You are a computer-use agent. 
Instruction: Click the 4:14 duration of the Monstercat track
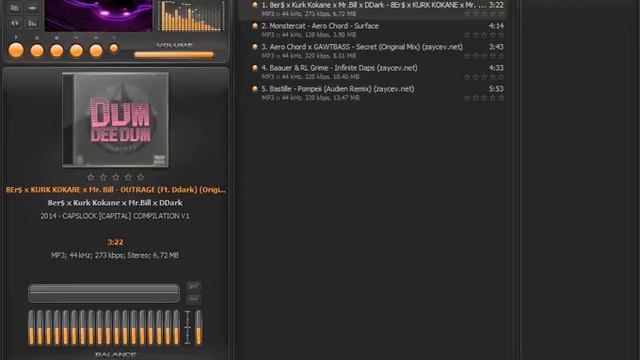[x=496, y=26]
